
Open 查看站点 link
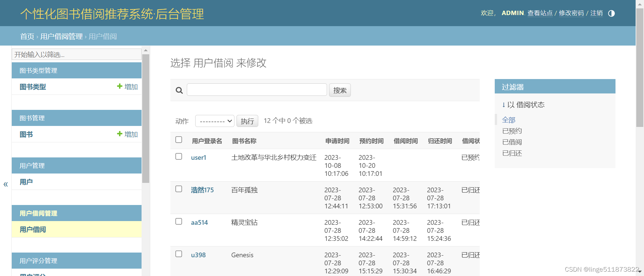[x=540, y=13]
